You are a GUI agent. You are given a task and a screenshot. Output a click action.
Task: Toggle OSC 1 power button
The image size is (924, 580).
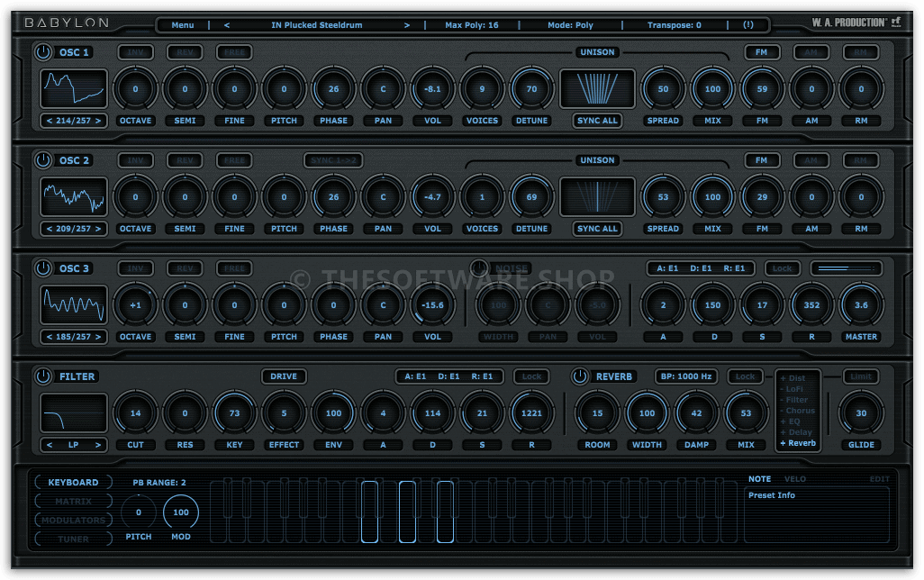[x=43, y=52]
